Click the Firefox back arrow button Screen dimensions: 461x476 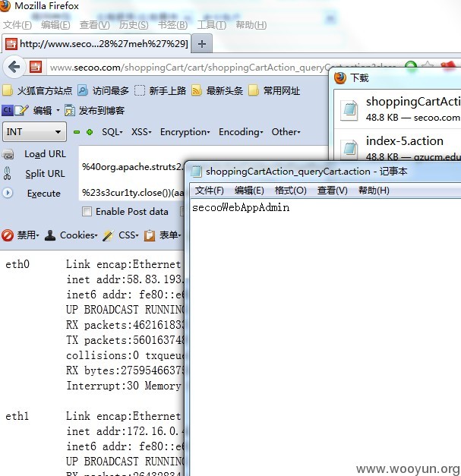[x=14, y=67]
